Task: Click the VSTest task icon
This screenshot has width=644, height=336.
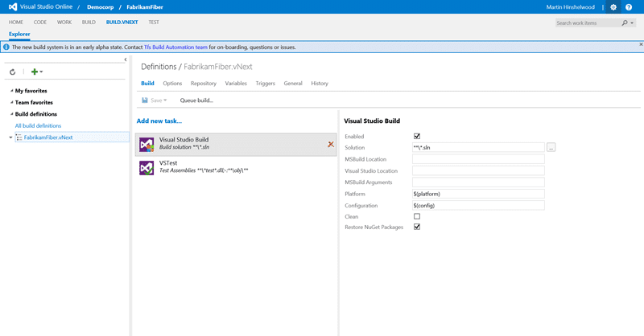Action: pos(147,168)
